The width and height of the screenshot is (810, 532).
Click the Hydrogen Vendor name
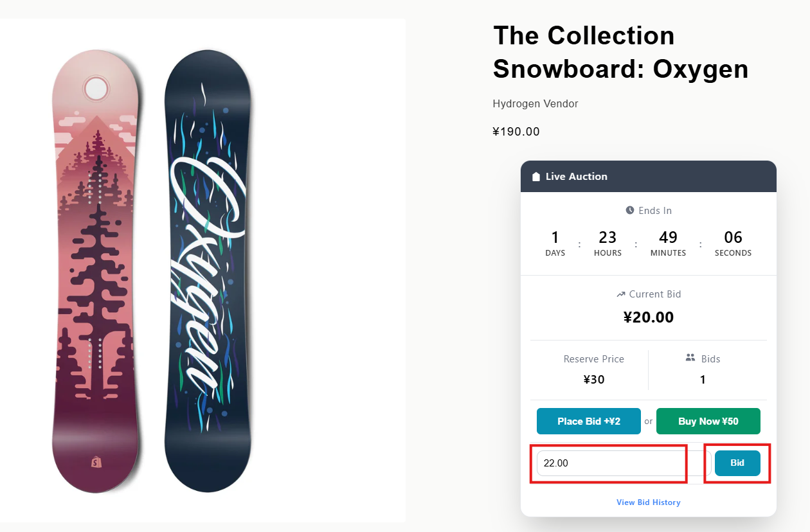[535, 103]
